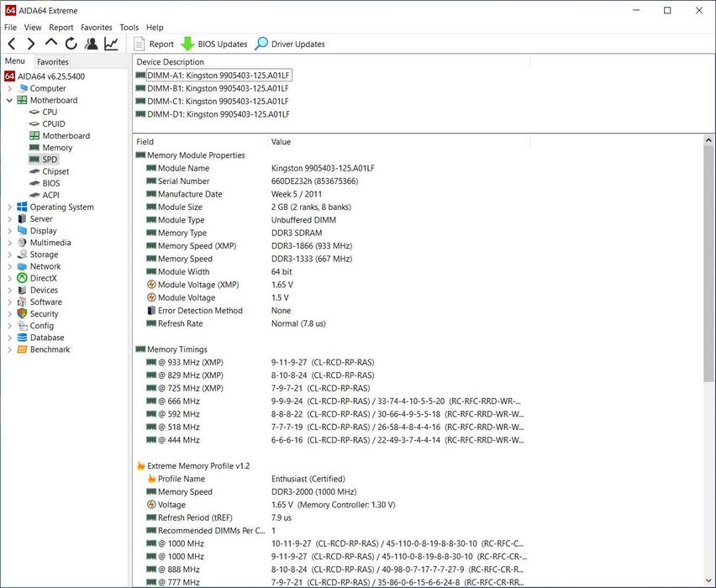Select the Chipset item icon
The width and height of the screenshot is (716, 588).
34,171
